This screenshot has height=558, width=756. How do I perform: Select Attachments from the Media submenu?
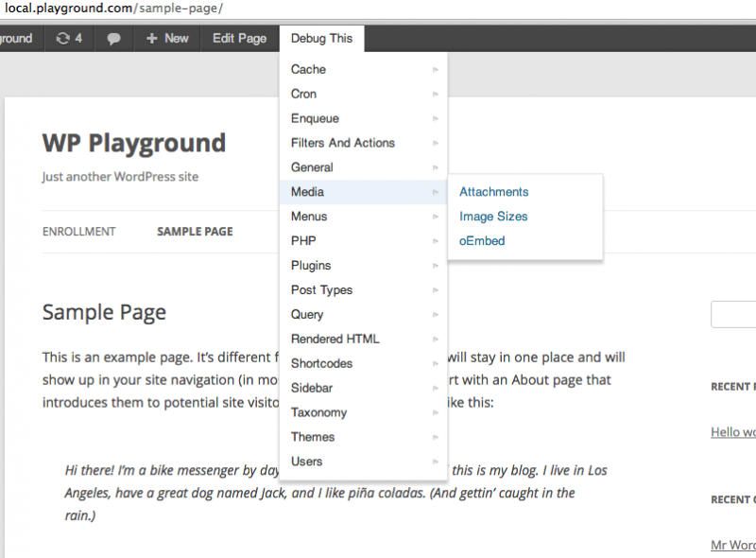[x=493, y=191]
